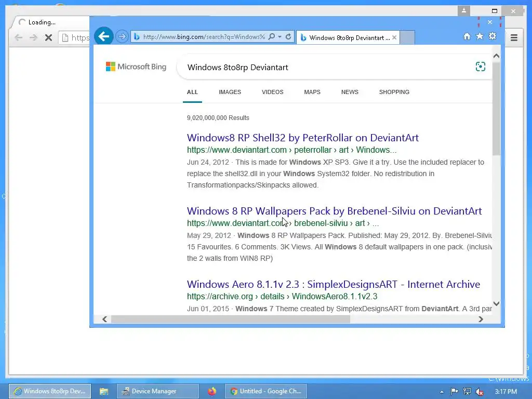Open Windows 8 RP Wallpapers Pack link
This screenshot has height=399, width=532.
tap(334, 211)
